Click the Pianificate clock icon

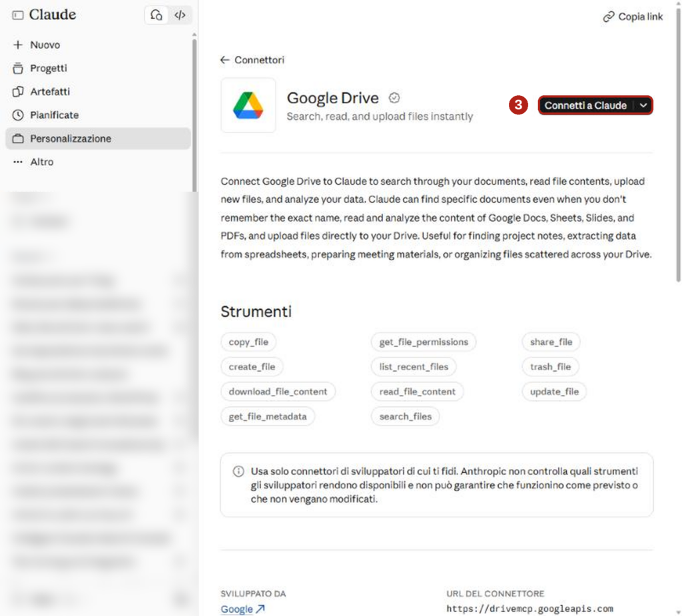(18, 115)
